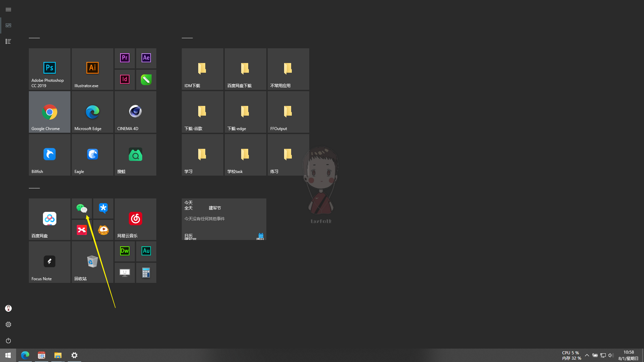Screen dimensions: 644x362
Task: Switch to all apps list view
Action: 8,42
